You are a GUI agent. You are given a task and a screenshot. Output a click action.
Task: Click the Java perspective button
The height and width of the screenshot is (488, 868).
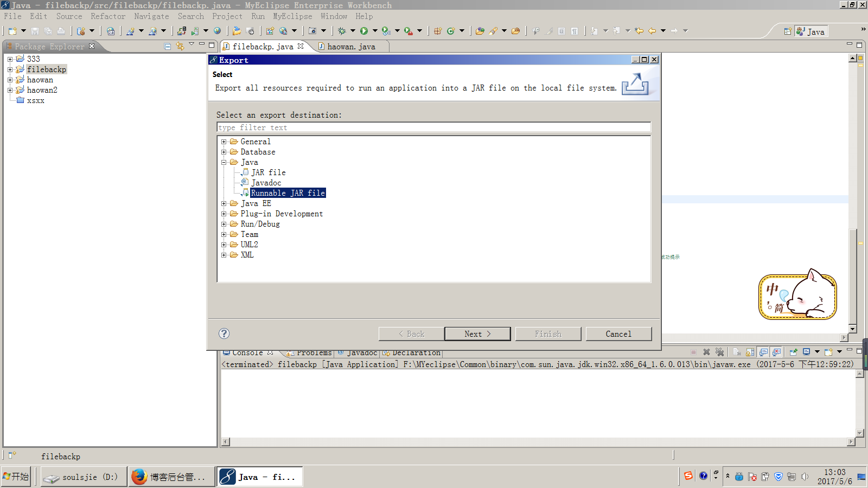811,31
